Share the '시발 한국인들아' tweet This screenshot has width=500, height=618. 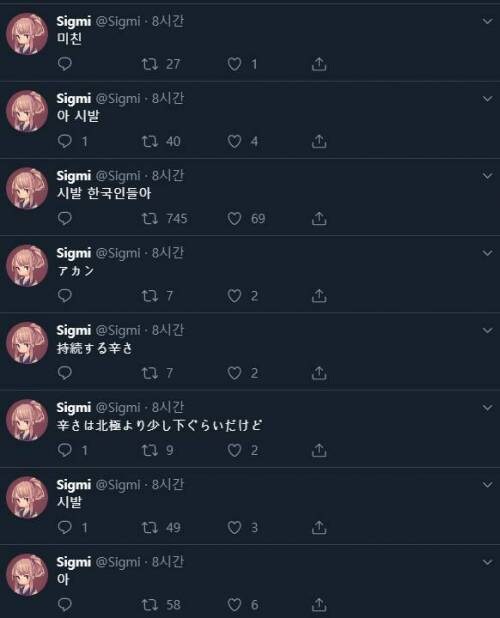tap(319, 218)
